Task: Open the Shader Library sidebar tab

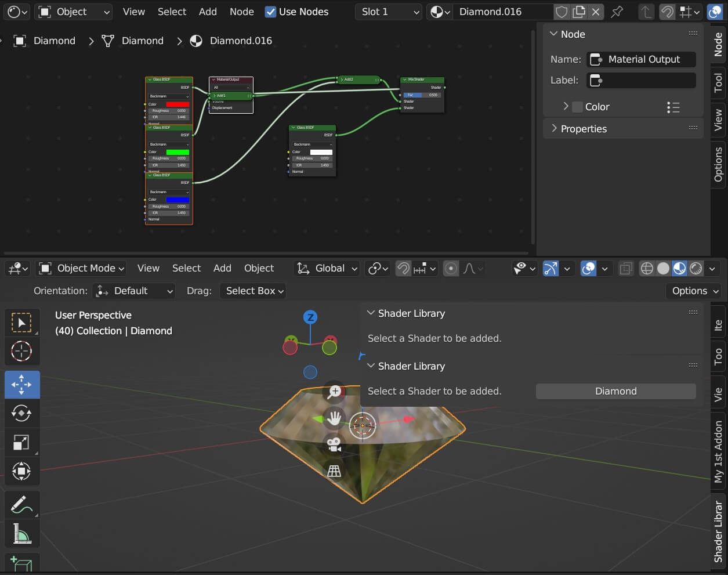Action: coord(718,531)
